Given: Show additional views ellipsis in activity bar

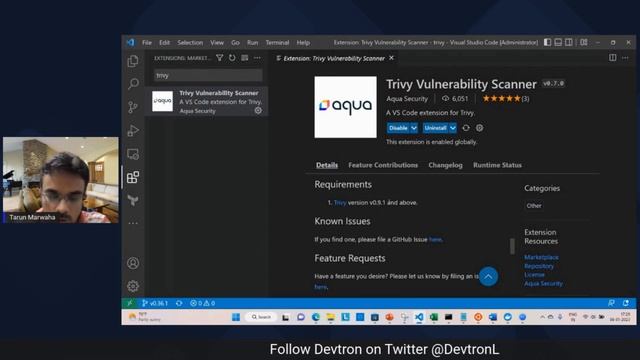Looking at the screenshot, I should pyautogui.click(x=133, y=223).
